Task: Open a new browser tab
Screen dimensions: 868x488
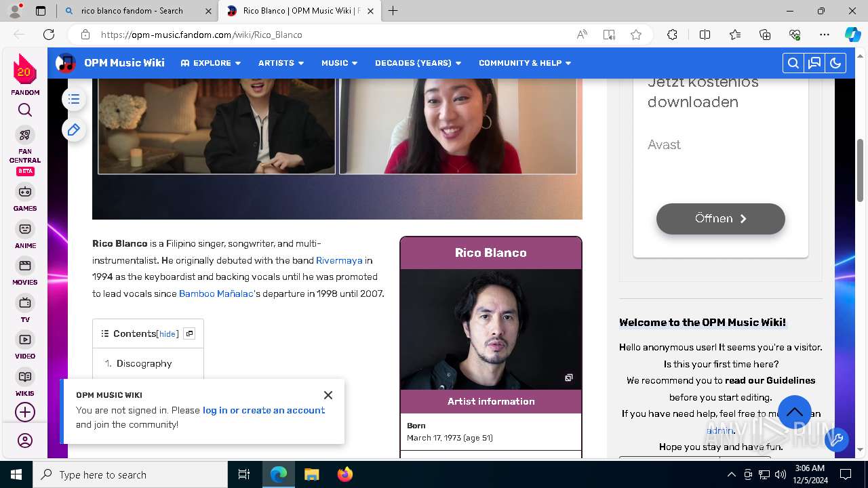Action: (393, 11)
